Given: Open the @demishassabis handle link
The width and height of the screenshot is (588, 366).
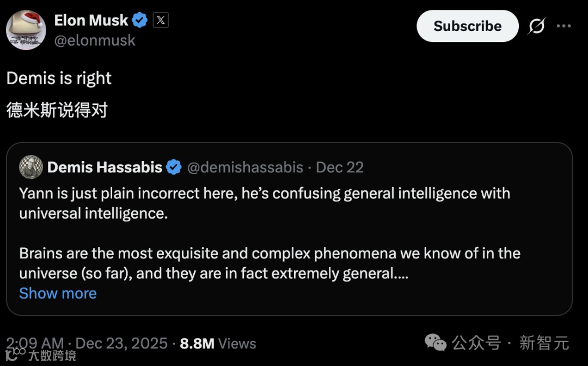Looking at the screenshot, I should [x=245, y=167].
